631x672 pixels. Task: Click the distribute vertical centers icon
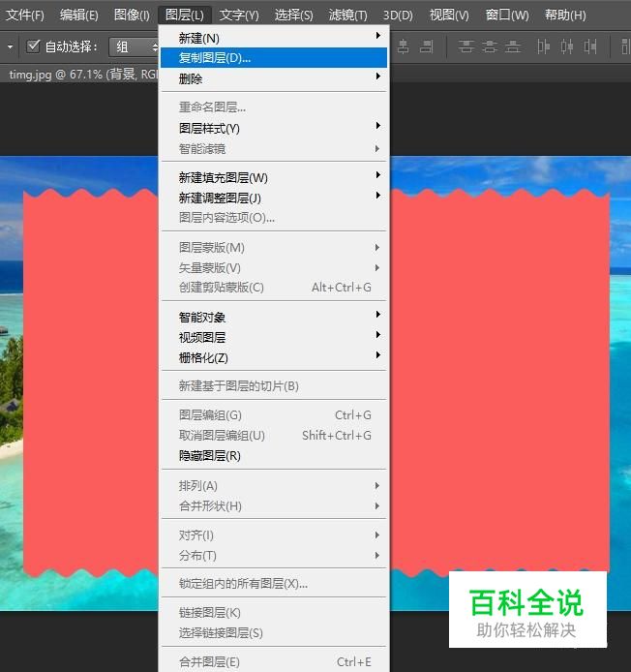tap(489, 46)
